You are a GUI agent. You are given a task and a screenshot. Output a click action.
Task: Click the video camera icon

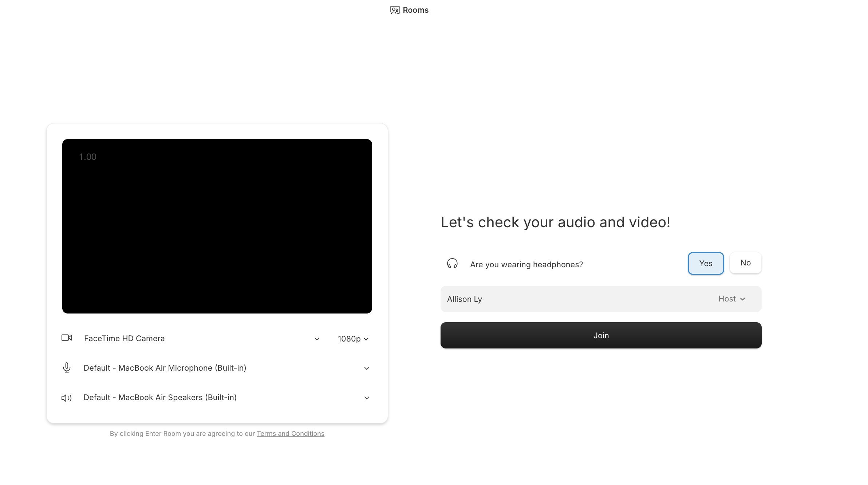click(67, 338)
